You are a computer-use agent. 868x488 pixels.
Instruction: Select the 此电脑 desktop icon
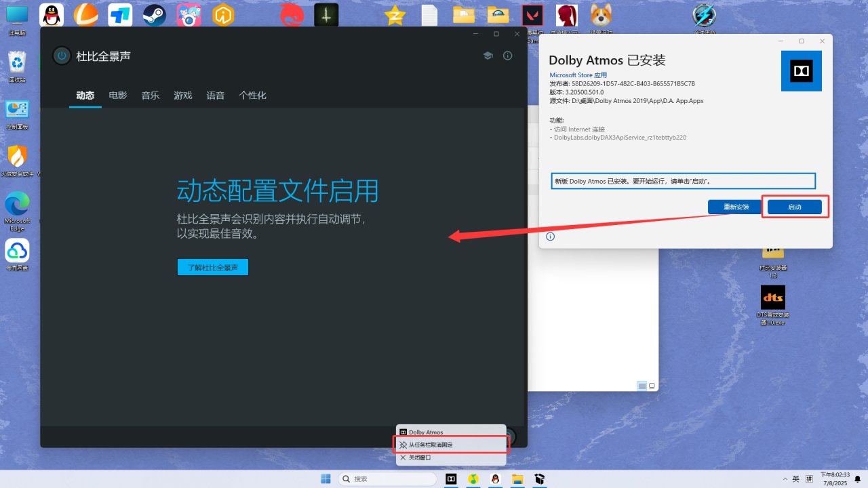pyautogui.click(x=17, y=20)
